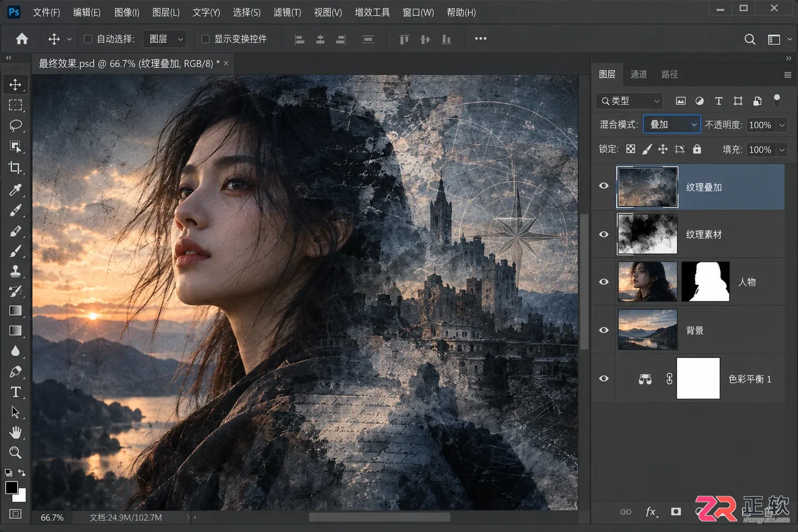Hide the 人物 layer via its eye icon
The height and width of the screenshot is (532, 798).
[x=604, y=282]
